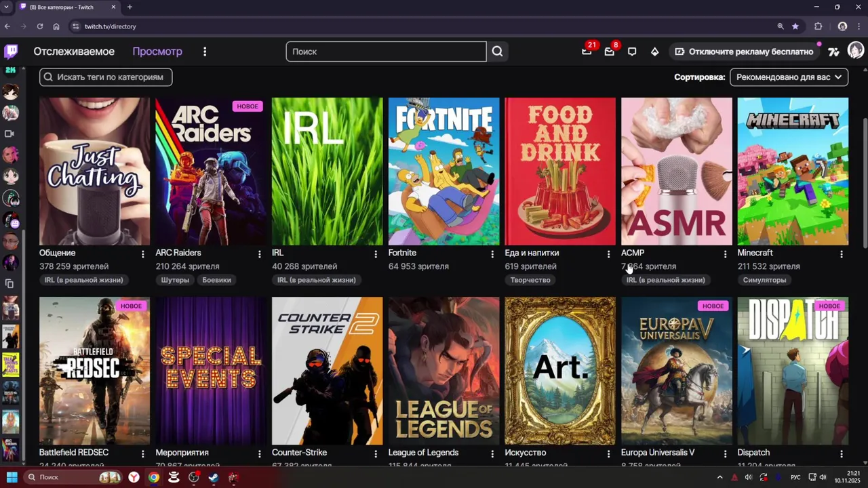This screenshot has width=868, height=488.
Task: Open the Just Chatting cover thumbnail
Action: point(95,171)
